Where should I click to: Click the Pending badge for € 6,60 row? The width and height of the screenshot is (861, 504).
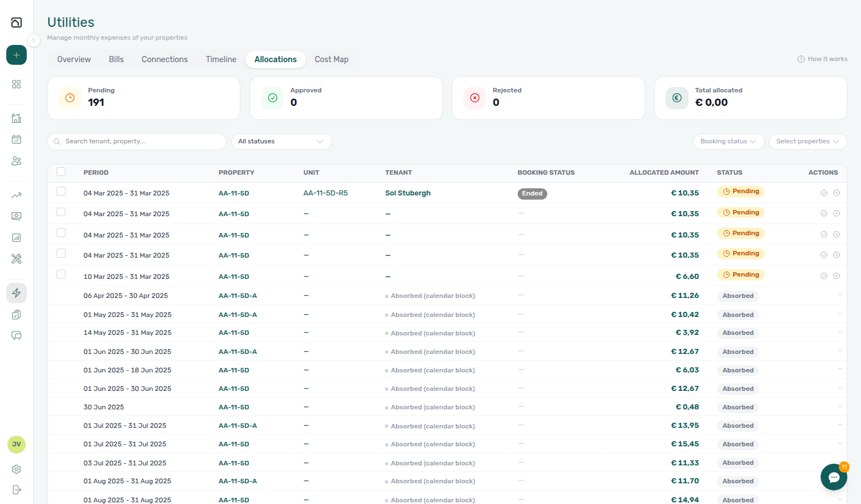click(x=740, y=275)
